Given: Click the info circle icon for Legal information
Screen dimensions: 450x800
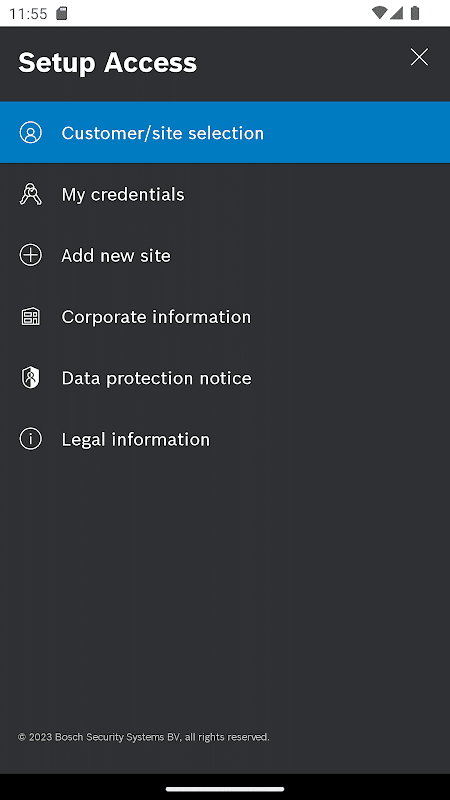Looking at the screenshot, I should [31, 439].
